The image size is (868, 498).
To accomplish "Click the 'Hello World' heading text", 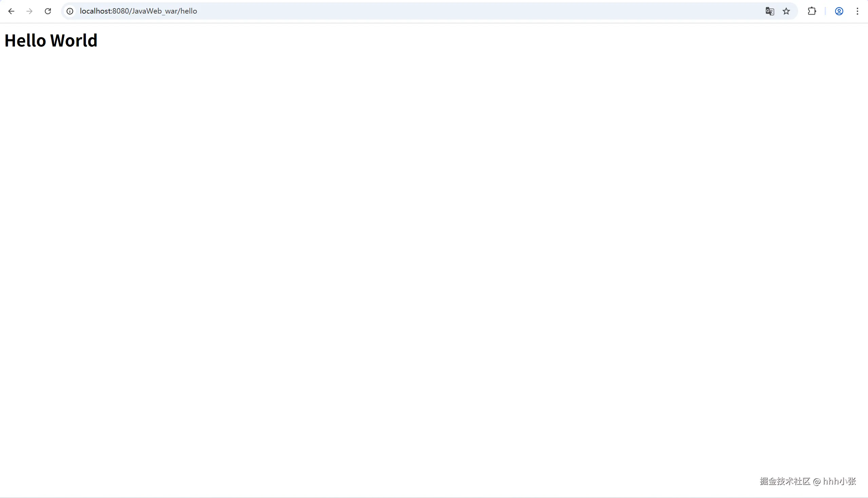I will [51, 40].
